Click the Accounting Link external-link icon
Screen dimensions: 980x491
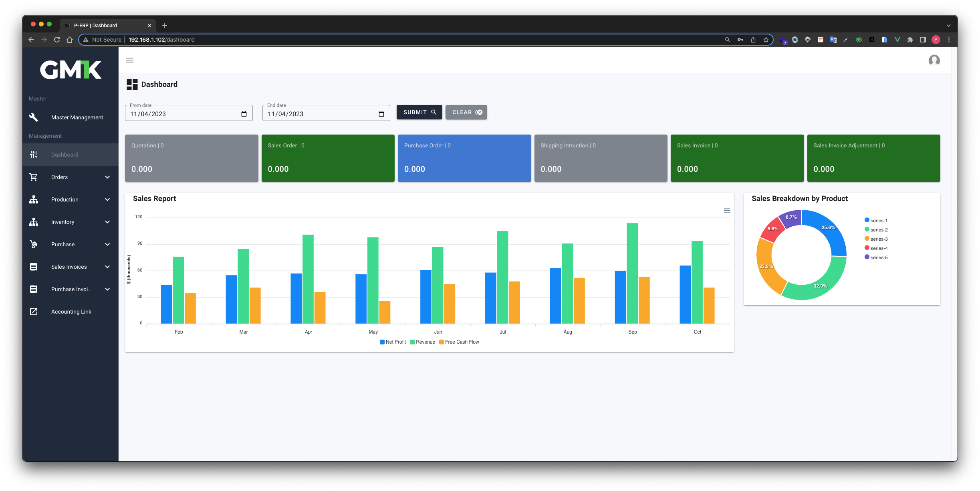coord(34,312)
